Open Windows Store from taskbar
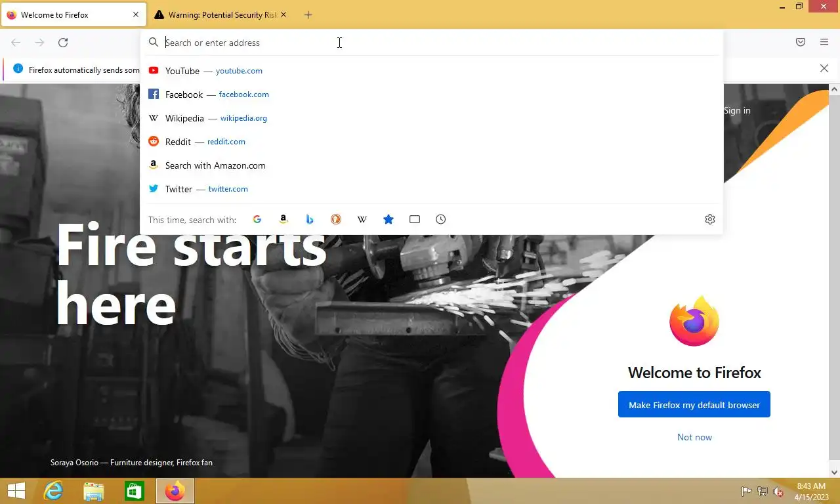 click(135, 491)
